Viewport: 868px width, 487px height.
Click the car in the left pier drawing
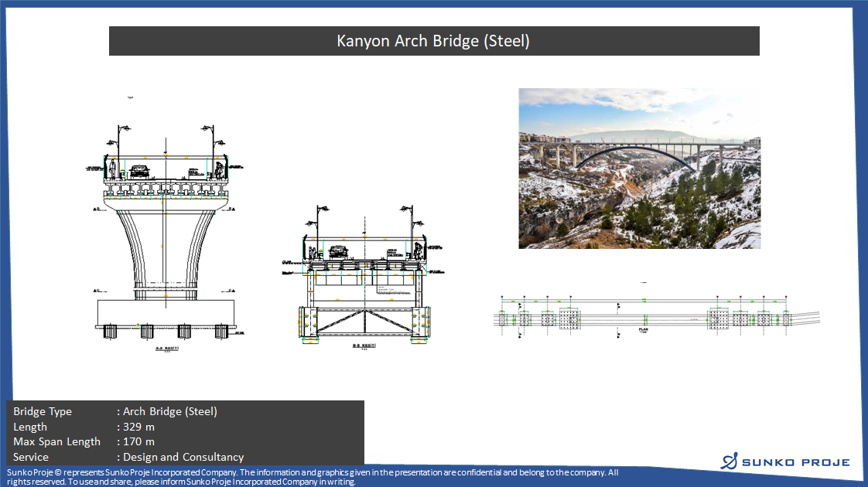(140, 171)
